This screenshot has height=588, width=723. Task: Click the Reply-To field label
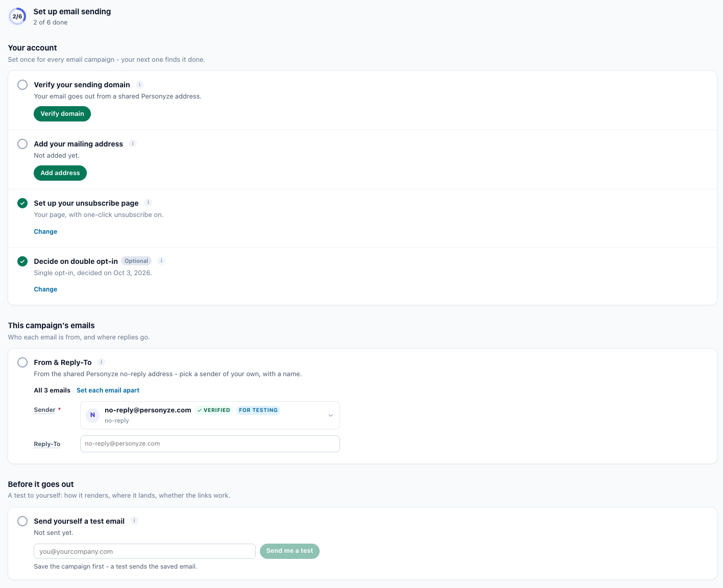47,444
